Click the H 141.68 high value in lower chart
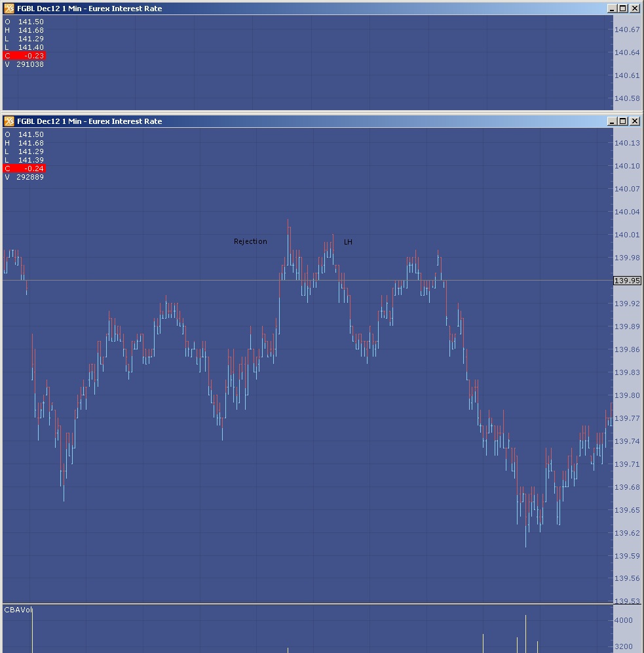 click(24, 143)
